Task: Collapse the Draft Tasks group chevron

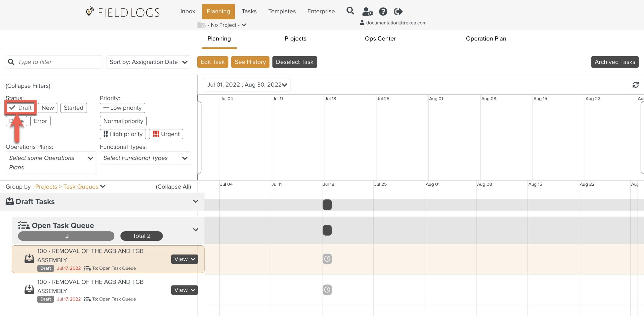Action: click(196, 201)
